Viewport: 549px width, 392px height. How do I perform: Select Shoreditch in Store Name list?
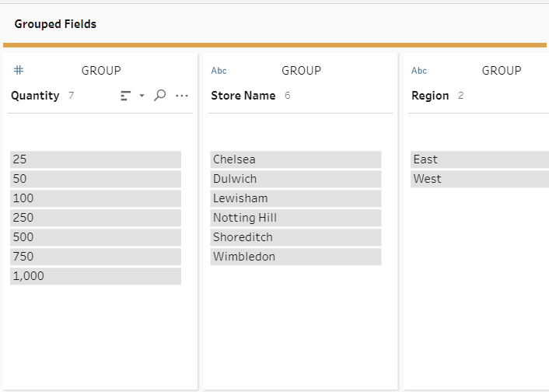click(x=295, y=237)
